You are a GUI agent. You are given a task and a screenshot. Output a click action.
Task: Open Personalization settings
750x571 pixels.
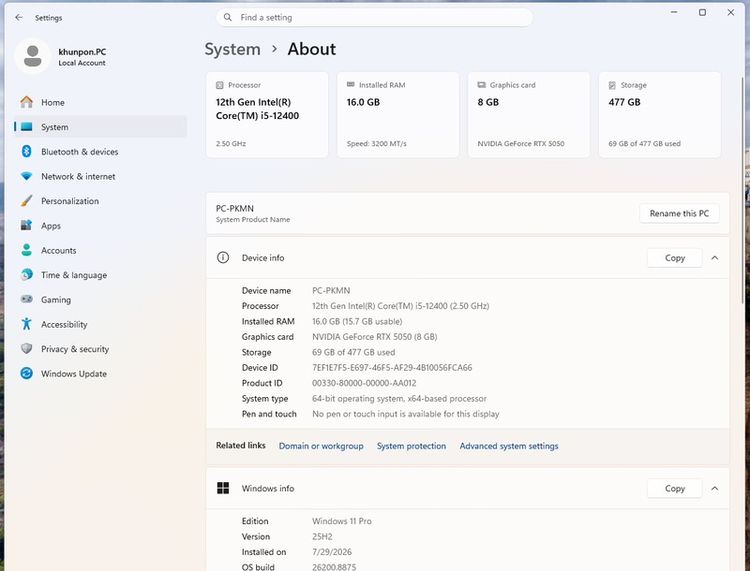(x=100, y=201)
